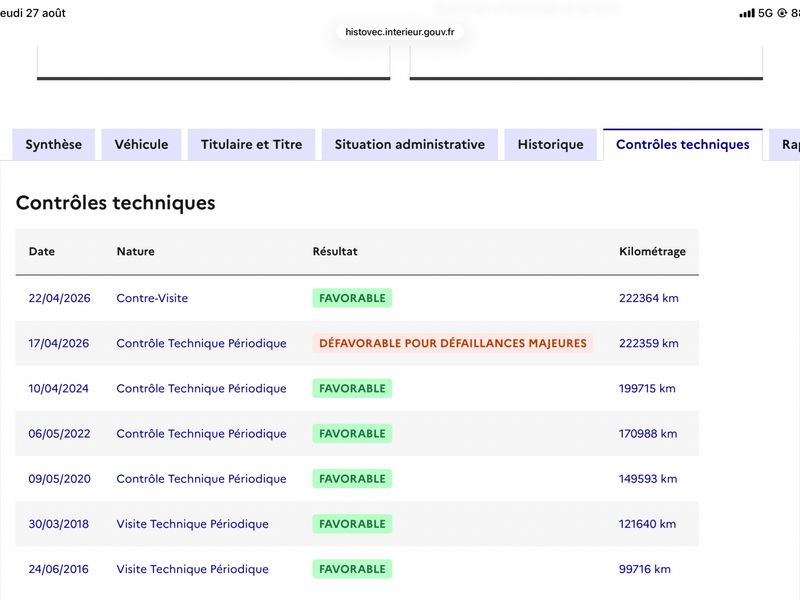This screenshot has width=800, height=600.
Task: Click Visite Technique Périodique dated 30/03/2018
Action: coord(192,524)
